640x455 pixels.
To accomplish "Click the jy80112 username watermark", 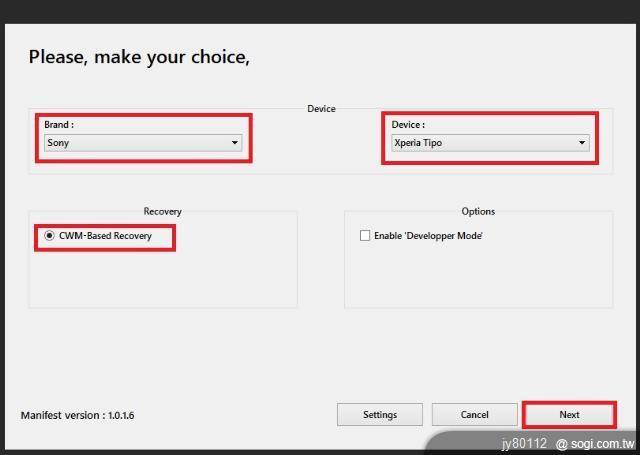I will [x=524, y=443].
